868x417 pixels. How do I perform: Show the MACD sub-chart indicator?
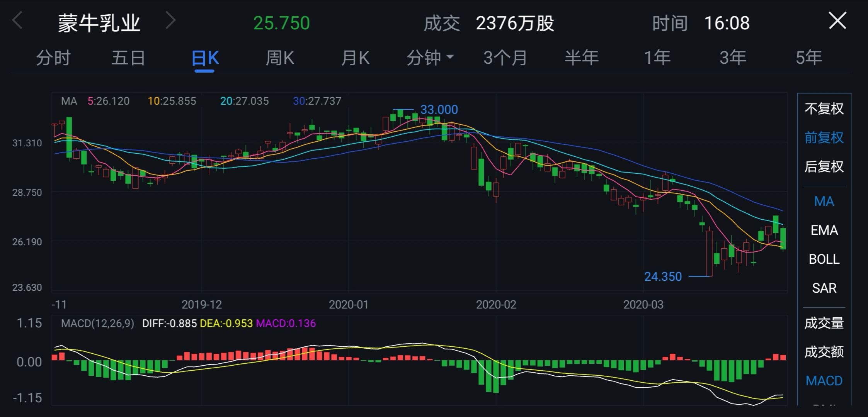(x=824, y=381)
